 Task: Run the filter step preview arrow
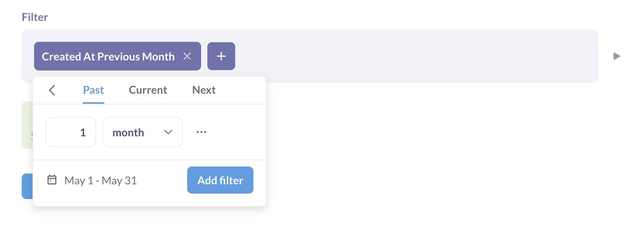[616, 57]
